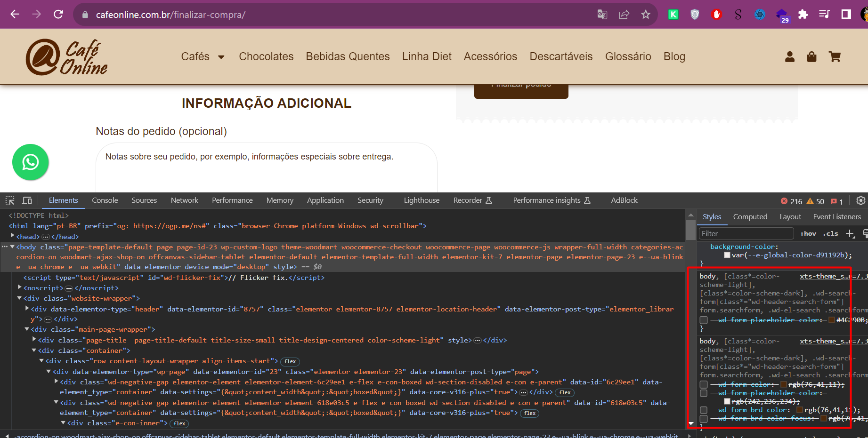Focus the Styles Filter input field
The image size is (868, 438).
(746, 233)
